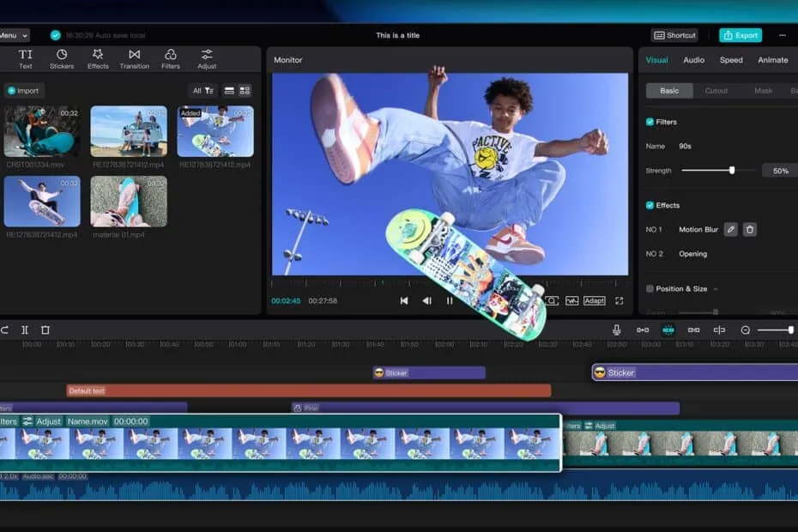Click the Export button
Viewport: 798px width, 532px height.
pyautogui.click(x=741, y=35)
